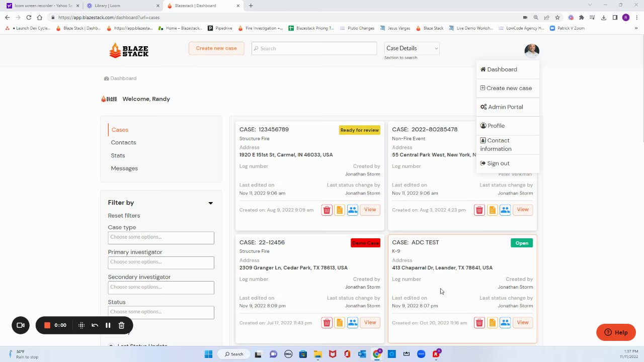Discard Loom recording with trash icon
Screen dimensions: 644x362
tap(121, 325)
